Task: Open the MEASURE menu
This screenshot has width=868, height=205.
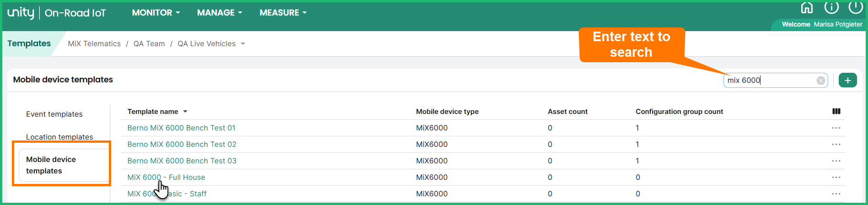Action: coord(283,13)
